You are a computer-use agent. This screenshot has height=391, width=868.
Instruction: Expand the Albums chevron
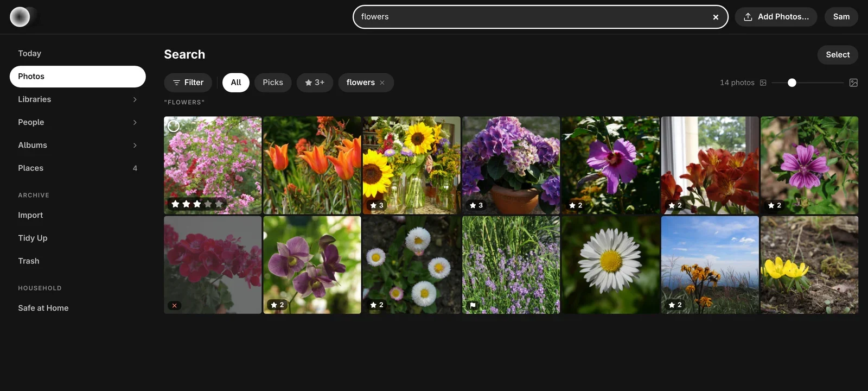135,145
